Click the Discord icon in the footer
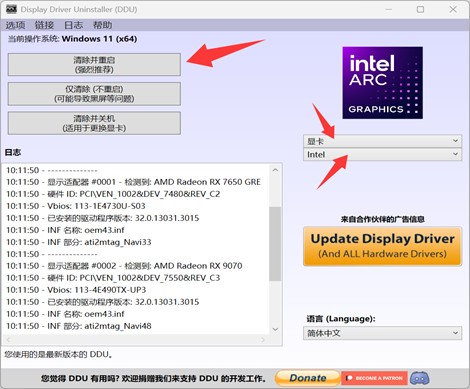 point(419,378)
